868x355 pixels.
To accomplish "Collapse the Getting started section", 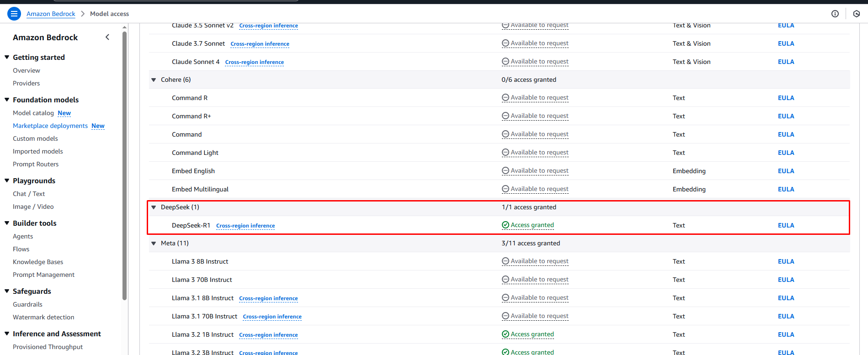I will 7,57.
